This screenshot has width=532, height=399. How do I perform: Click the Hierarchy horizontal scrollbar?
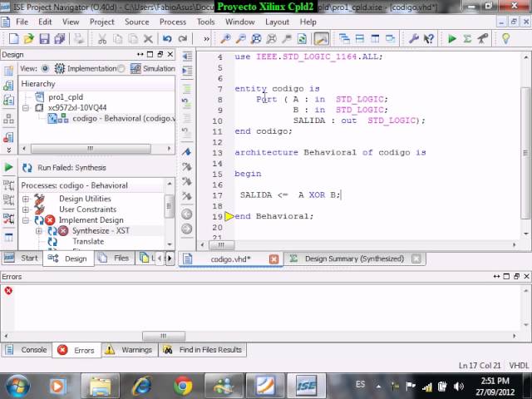pos(91,149)
